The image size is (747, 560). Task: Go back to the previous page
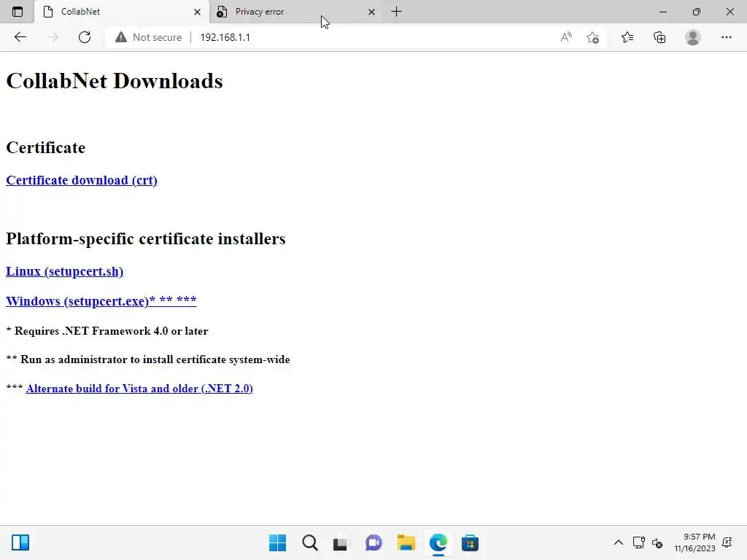tap(20, 37)
